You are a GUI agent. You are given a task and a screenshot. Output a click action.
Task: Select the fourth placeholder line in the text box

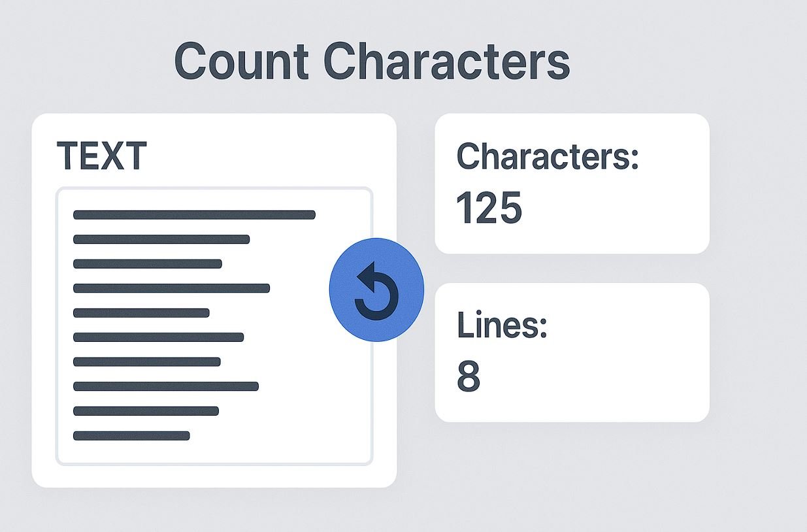tap(171, 288)
